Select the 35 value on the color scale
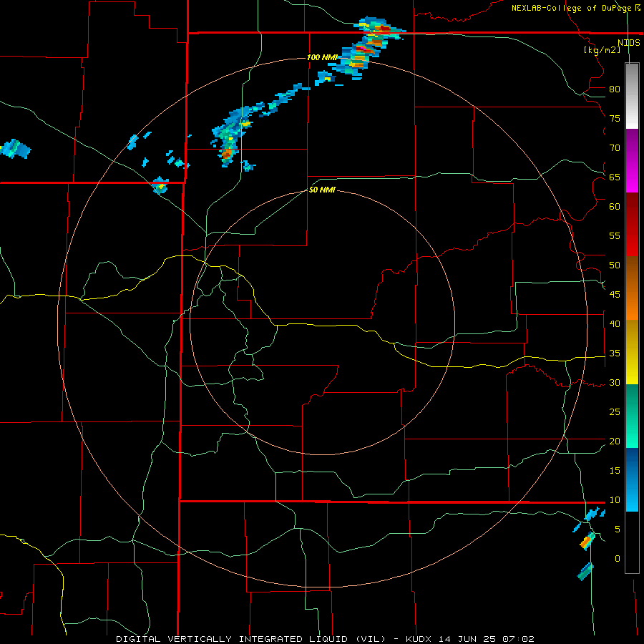 615,353
